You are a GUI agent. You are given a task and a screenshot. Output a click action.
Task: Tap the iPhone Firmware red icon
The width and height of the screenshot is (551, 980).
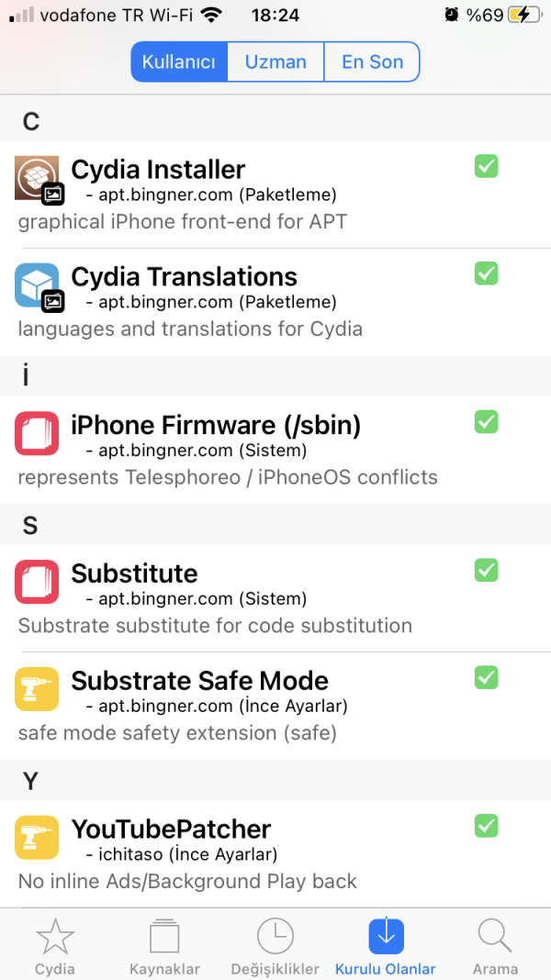point(37,433)
